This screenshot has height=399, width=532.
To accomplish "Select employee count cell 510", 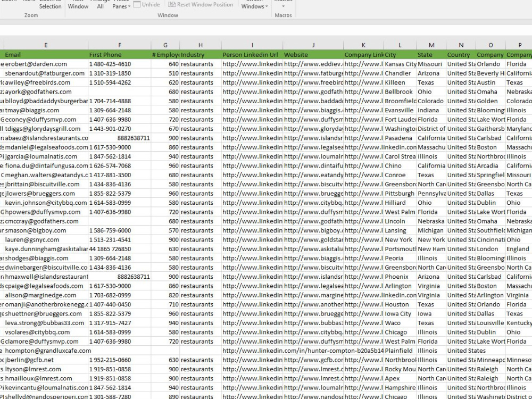I will (x=165, y=73).
